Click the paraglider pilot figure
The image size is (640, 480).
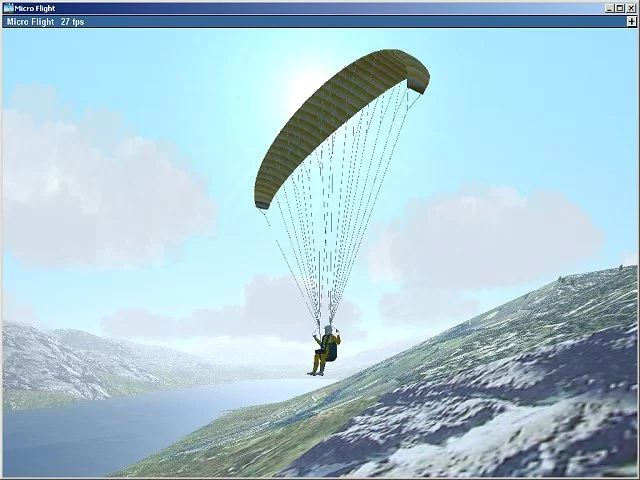click(x=325, y=350)
